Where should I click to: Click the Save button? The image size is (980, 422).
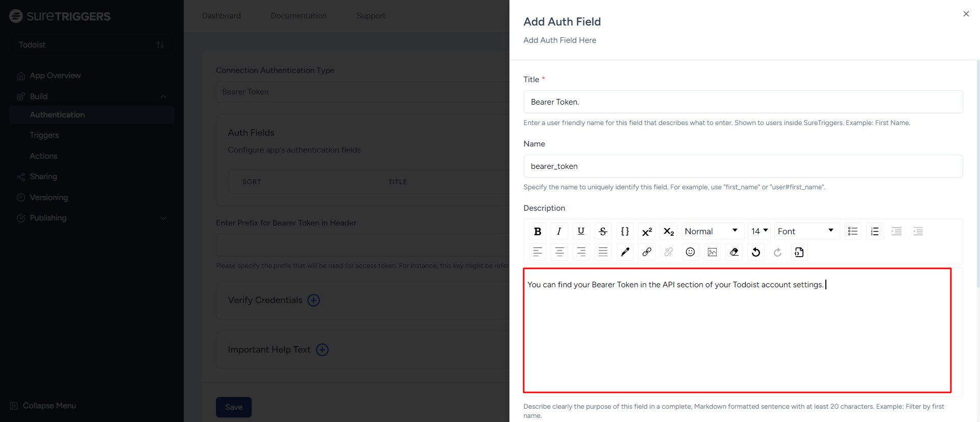(x=233, y=407)
